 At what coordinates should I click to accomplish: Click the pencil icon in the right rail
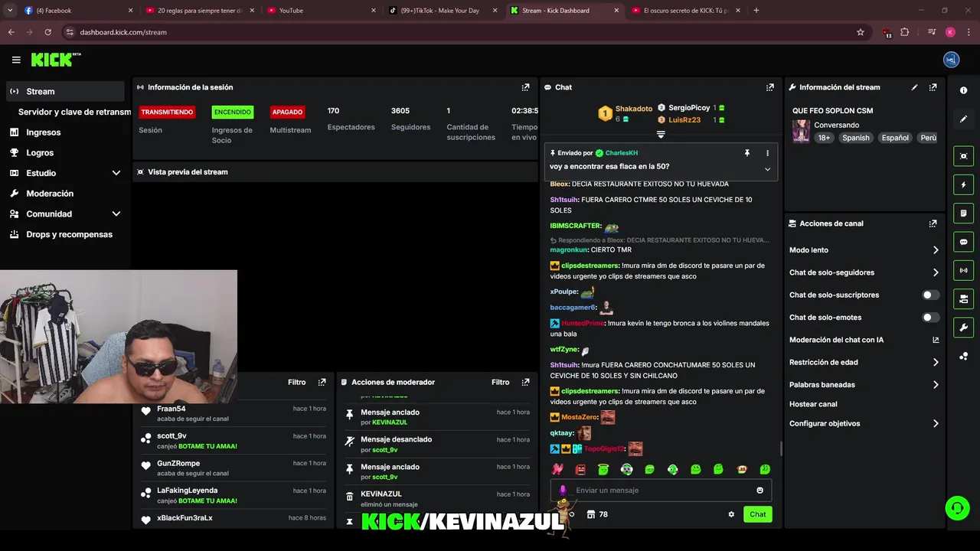tap(963, 119)
